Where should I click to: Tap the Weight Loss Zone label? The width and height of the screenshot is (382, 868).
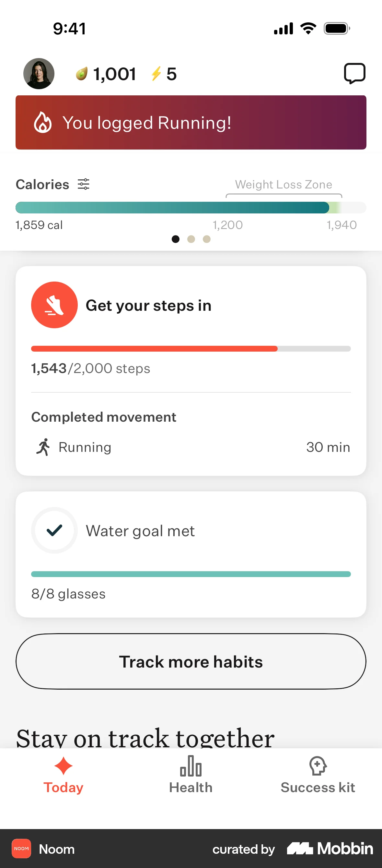[284, 184]
